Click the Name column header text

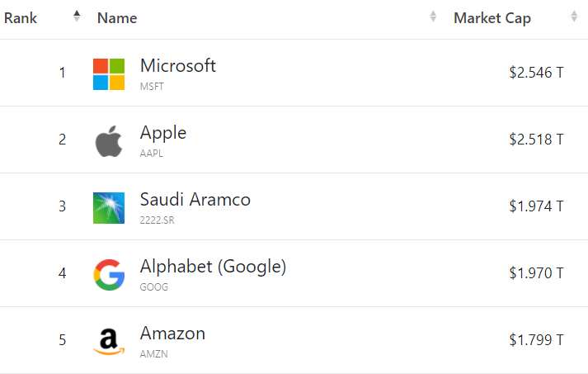coord(117,18)
